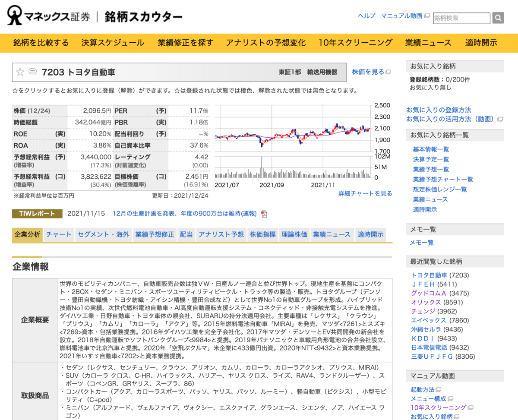518x420 pixels.
Task: Open お気に入り銘柄 manual video link
Action: pyautogui.click(x=432, y=417)
